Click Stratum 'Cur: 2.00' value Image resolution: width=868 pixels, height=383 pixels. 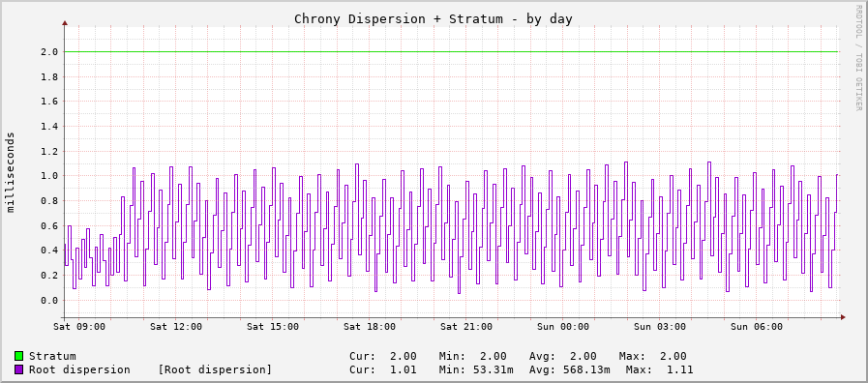383,356
